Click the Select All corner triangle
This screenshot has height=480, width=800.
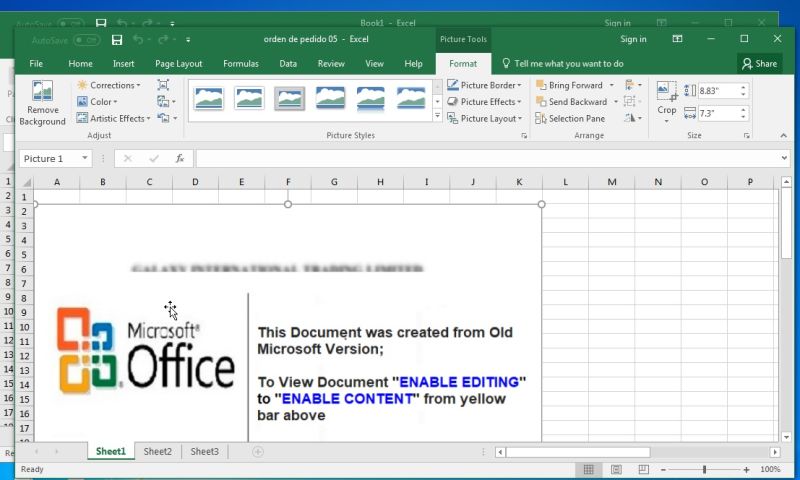[26, 182]
